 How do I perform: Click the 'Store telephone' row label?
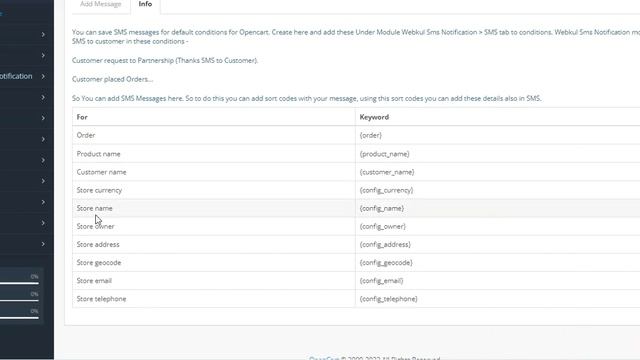pyautogui.click(x=101, y=299)
